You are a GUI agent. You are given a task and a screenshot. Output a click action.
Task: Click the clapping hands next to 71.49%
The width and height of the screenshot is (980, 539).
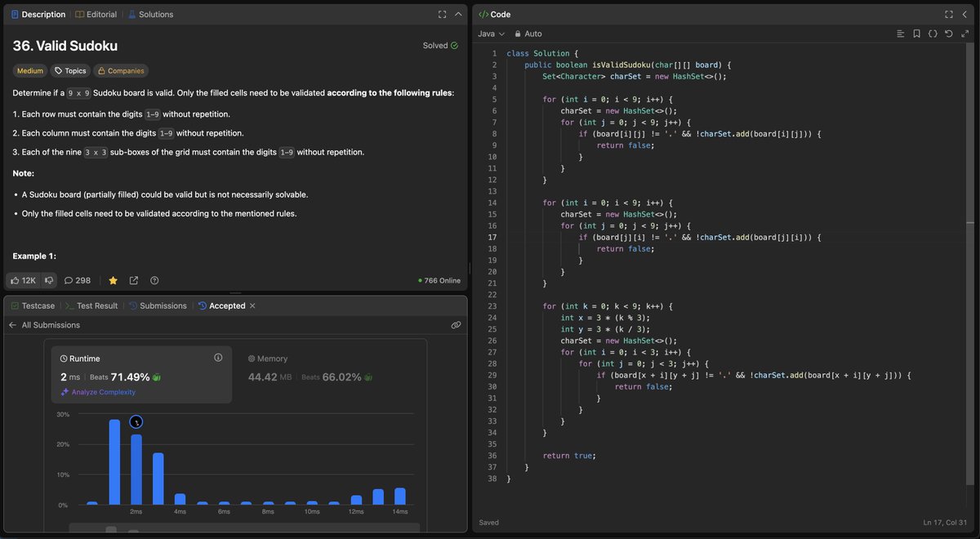pyautogui.click(x=157, y=377)
